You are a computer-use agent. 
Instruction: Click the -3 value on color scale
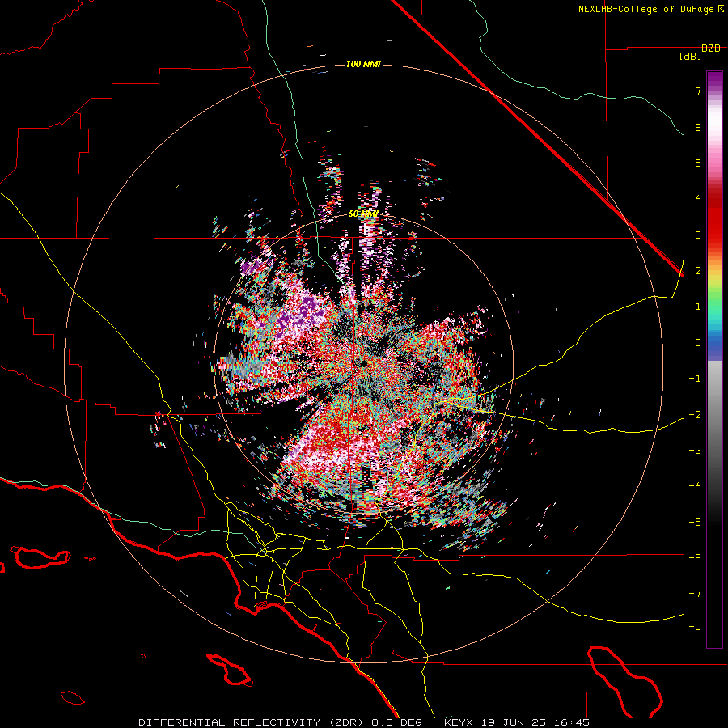coord(695,450)
